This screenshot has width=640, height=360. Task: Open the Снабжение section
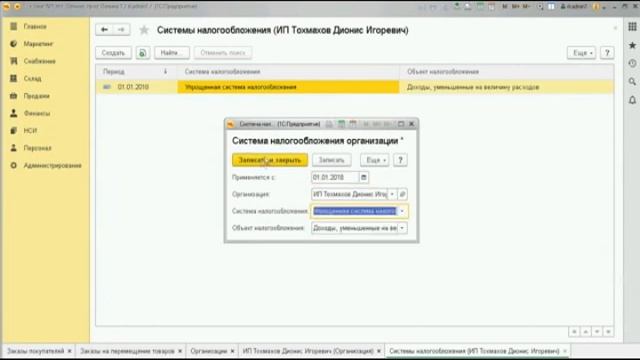(39, 61)
